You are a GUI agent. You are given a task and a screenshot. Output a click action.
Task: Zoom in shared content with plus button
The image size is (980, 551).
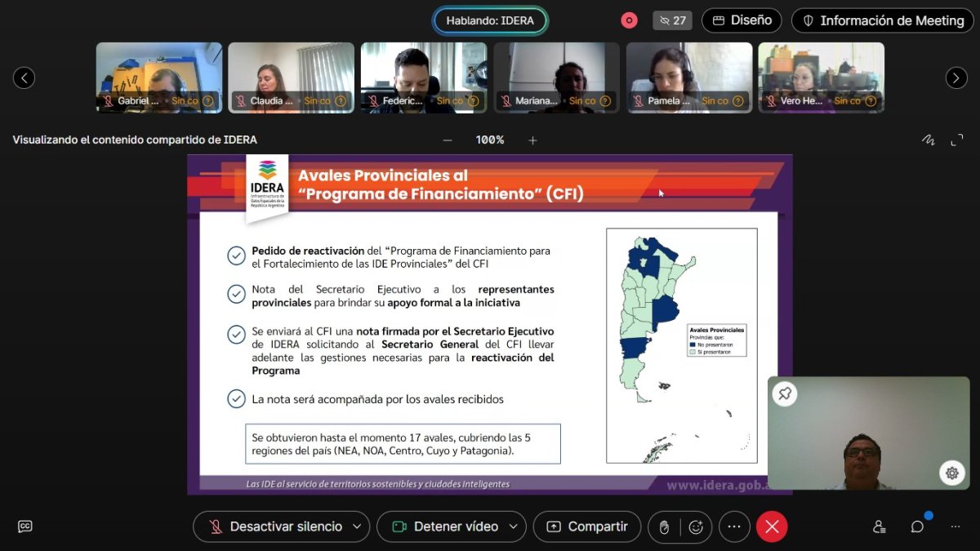pos(532,140)
